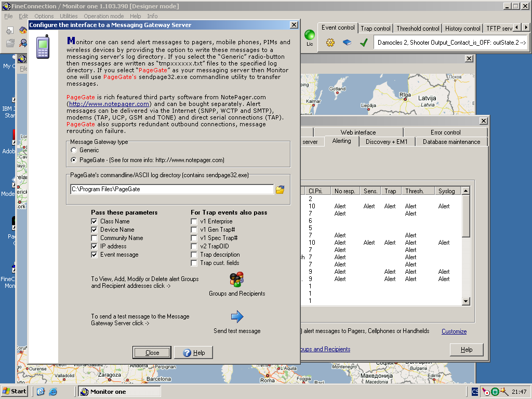Uncheck the IP address parameter
The height and width of the screenshot is (399, 532).
coord(95,246)
